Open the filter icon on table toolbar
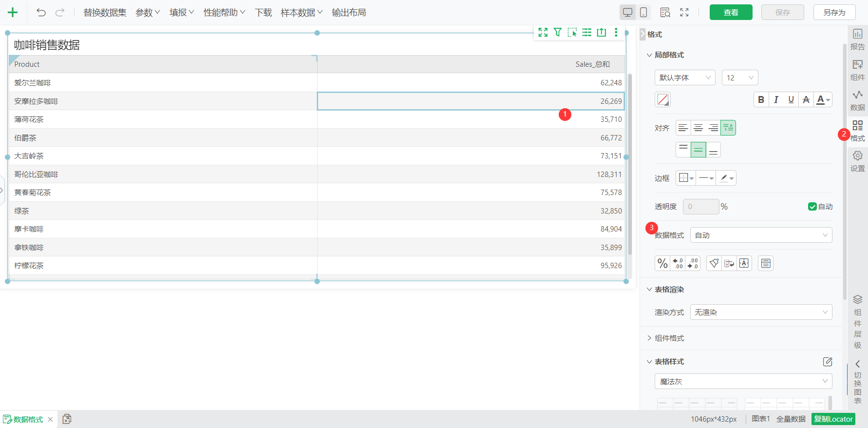The image size is (868, 428). click(558, 32)
